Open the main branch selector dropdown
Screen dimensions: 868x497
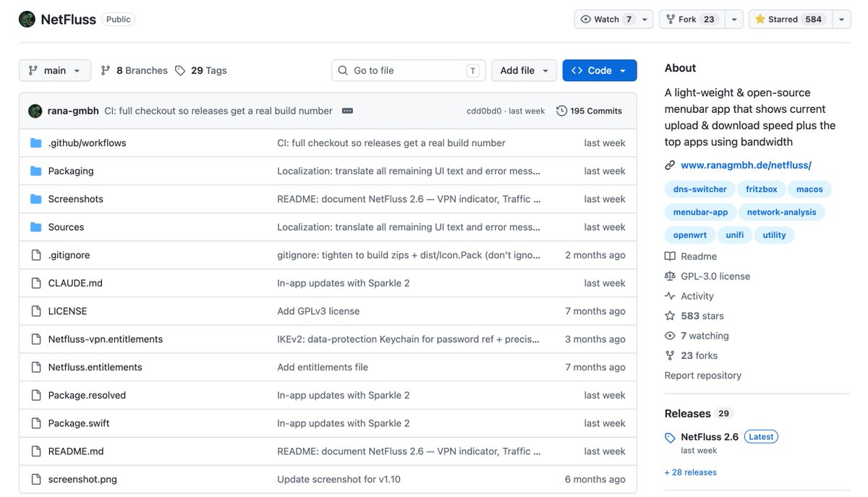point(55,70)
